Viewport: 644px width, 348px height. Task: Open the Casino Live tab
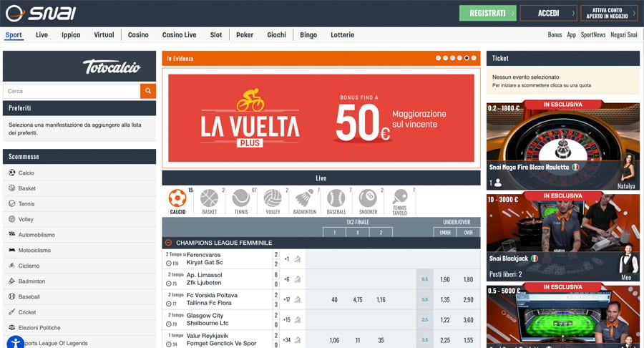click(179, 35)
